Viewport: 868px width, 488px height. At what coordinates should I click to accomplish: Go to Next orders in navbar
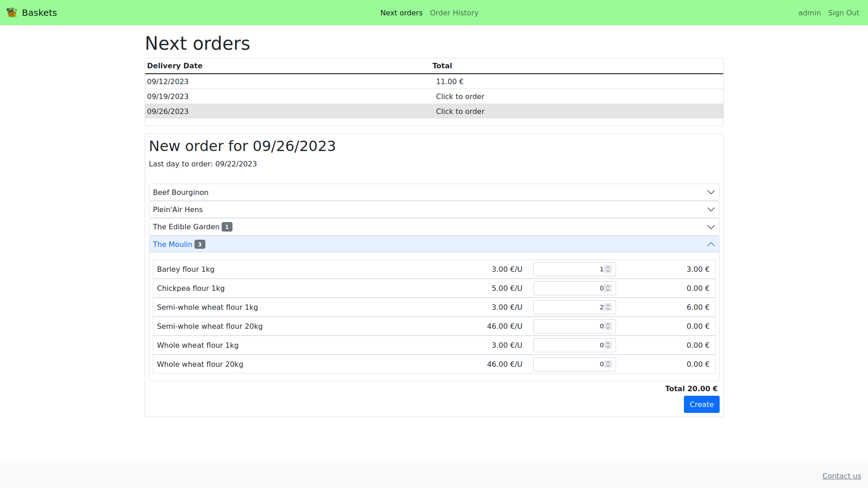click(x=401, y=13)
